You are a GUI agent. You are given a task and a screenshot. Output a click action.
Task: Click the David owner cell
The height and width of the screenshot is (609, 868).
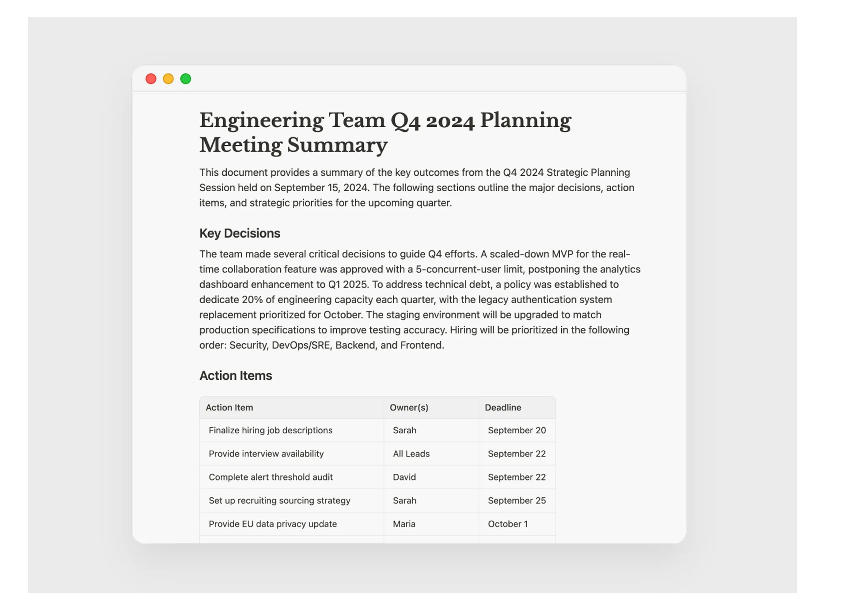pos(404,477)
